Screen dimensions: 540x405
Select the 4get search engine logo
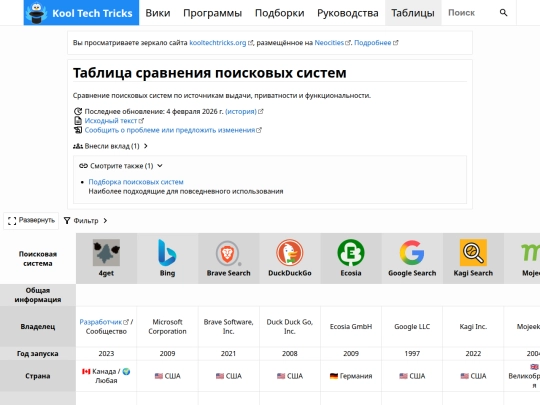106,252
